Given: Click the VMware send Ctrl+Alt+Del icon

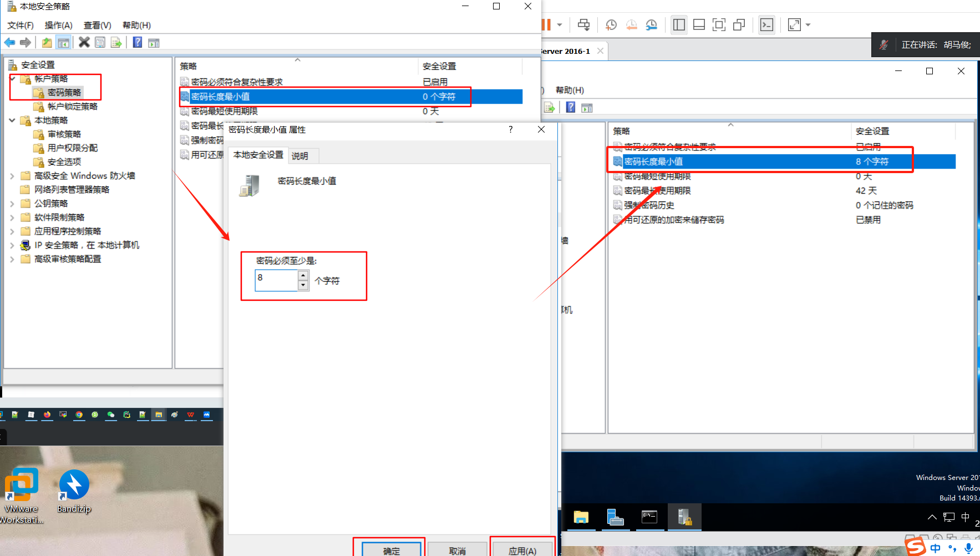Looking at the screenshot, I should pyautogui.click(x=583, y=24).
